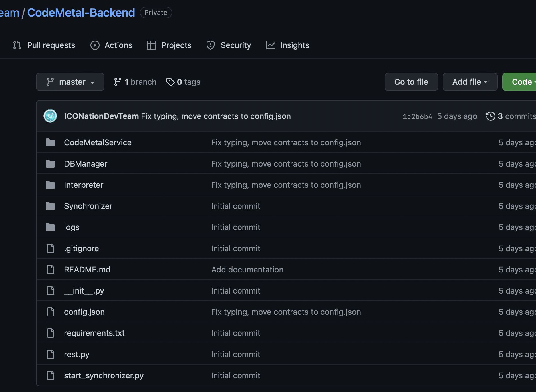Image resolution: width=536 pixels, height=392 pixels.
Task: Open the Add documentation commit message
Action: coord(247,270)
